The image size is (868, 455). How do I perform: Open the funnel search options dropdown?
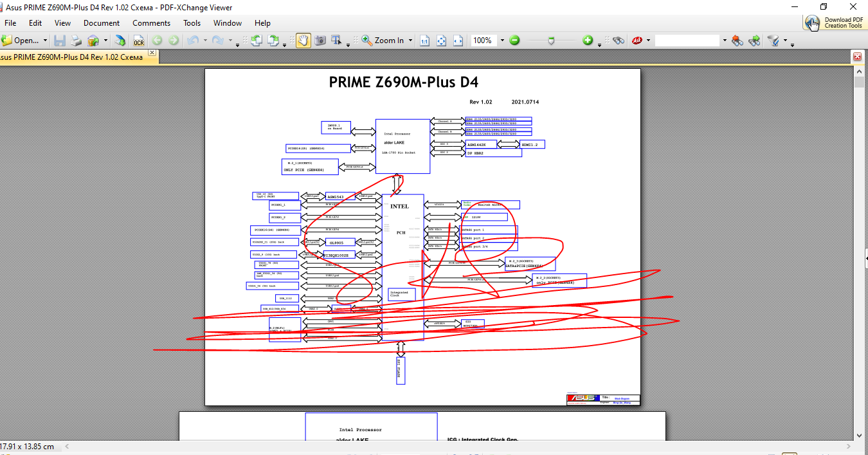(786, 41)
